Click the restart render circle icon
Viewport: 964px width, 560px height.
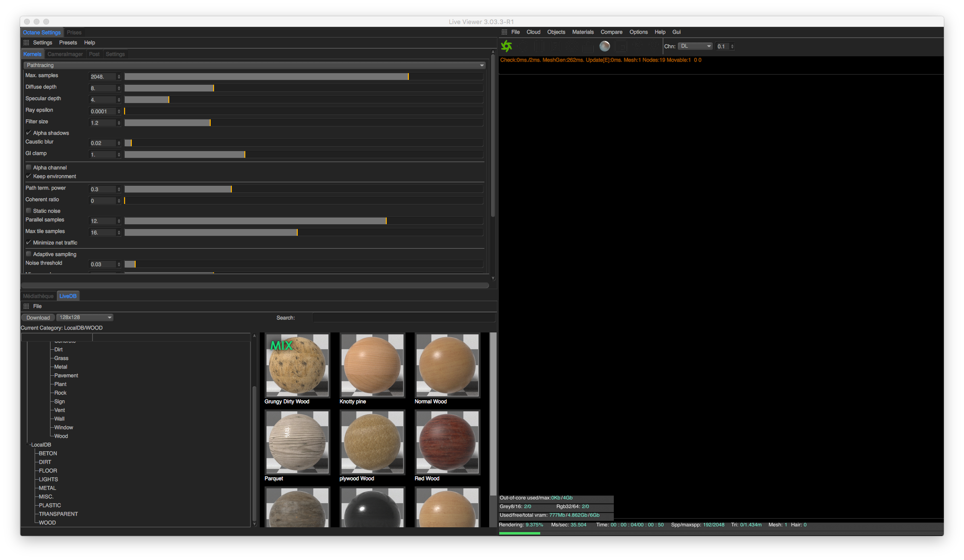pos(523,46)
